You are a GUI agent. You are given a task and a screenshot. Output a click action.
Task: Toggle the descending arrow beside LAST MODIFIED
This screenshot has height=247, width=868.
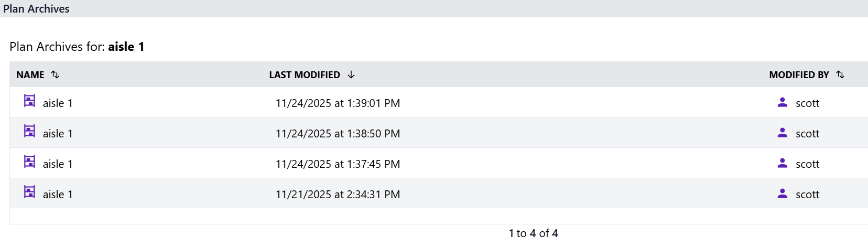351,74
